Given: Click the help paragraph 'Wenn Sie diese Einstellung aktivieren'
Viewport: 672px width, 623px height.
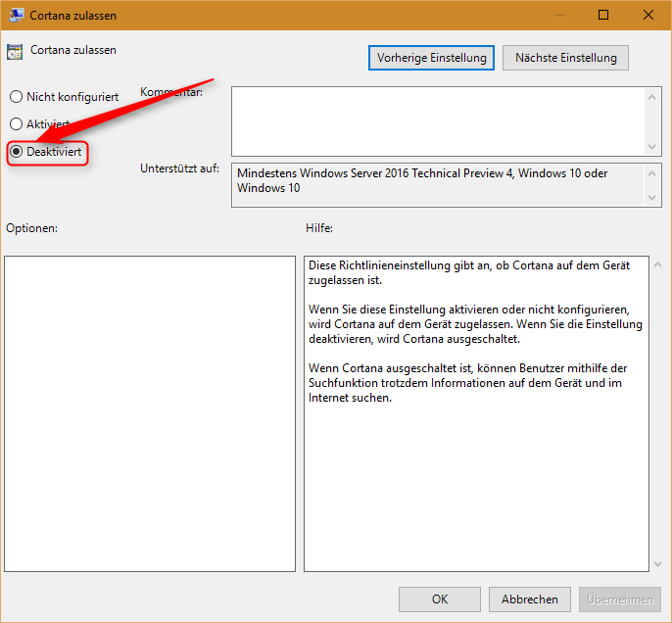Looking at the screenshot, I should 475,324.
